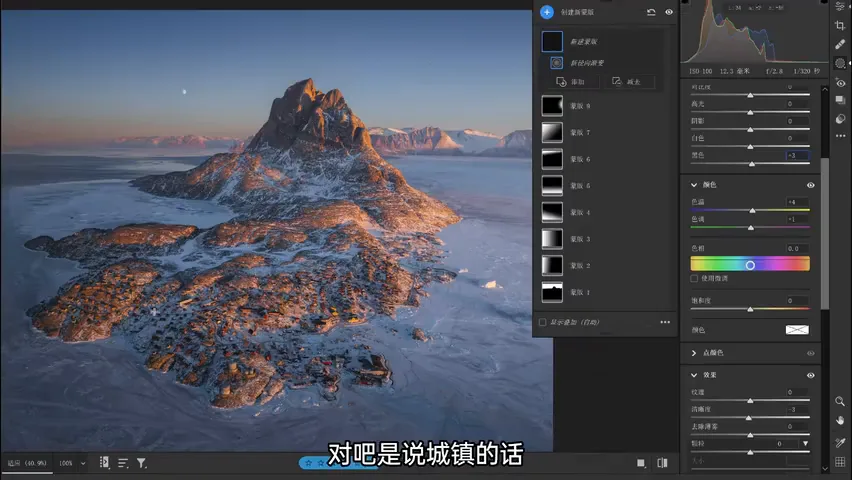
Task: Click the 颜色 color swatch box
Action: [797, 330]
